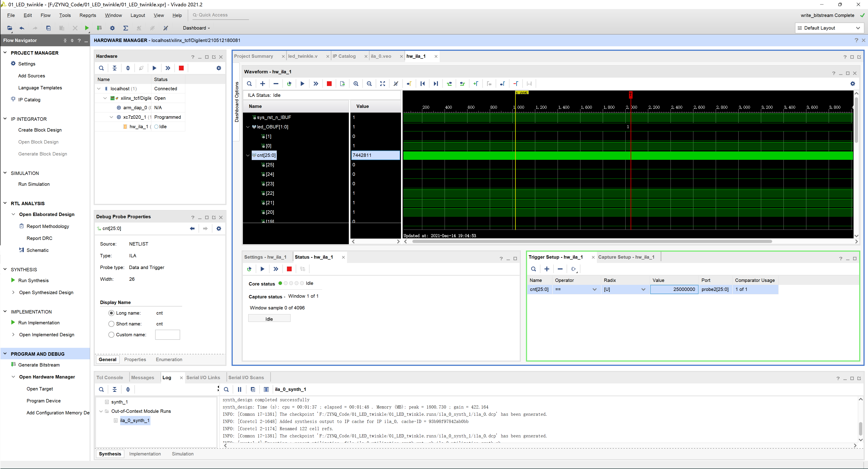Click the red trigger marker on waveform
This screenshot has width=868, height=469.
[x=631, y=95]
